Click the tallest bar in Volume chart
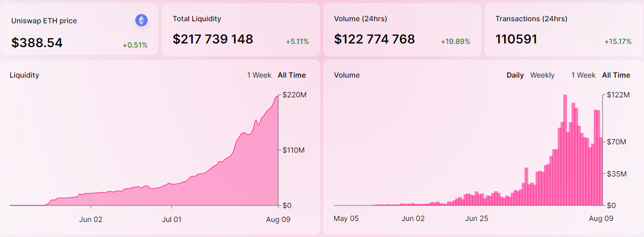The height and width of the screenshot is (237, 644). point(565,150)
